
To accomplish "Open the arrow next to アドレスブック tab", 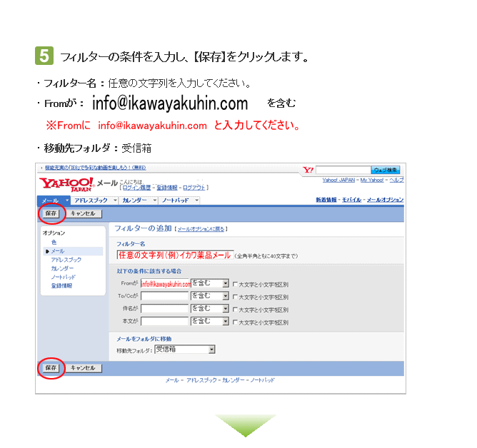I will [x=114, y=200].
